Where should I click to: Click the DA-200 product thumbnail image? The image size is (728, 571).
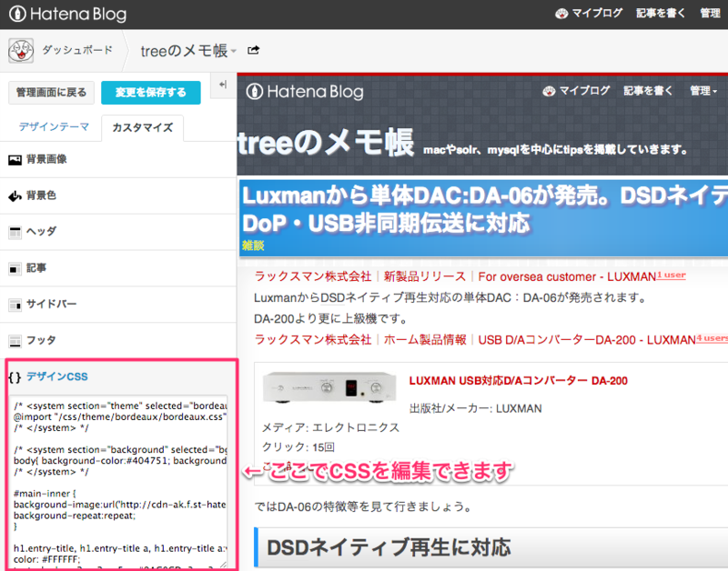329,386
